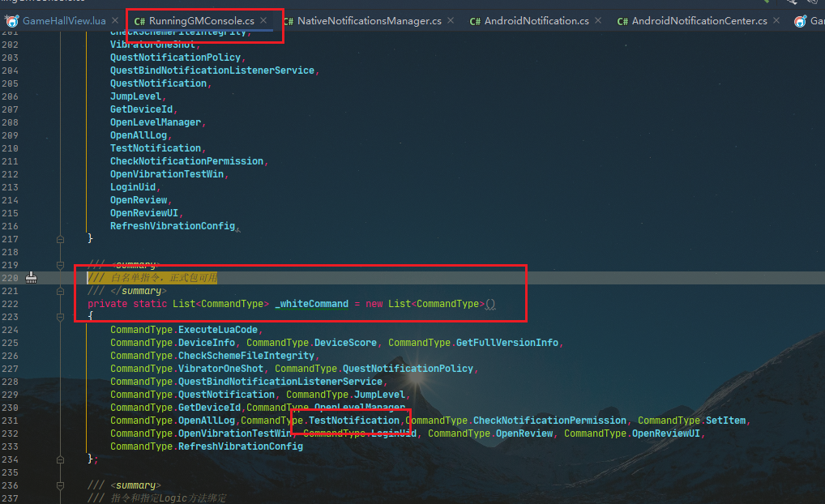The height and width of the screenshot is (504, 825).
Task: Click TestNotification enum member on line 210
Action: click(156, 148)
